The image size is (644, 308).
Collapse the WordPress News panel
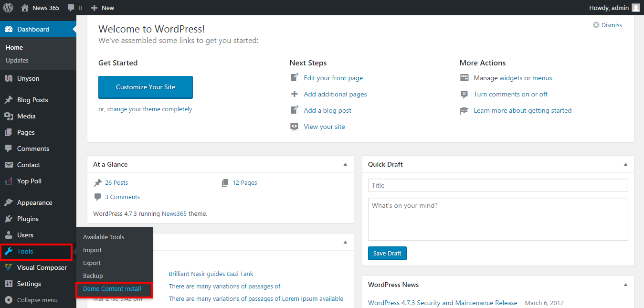point(625,285)
